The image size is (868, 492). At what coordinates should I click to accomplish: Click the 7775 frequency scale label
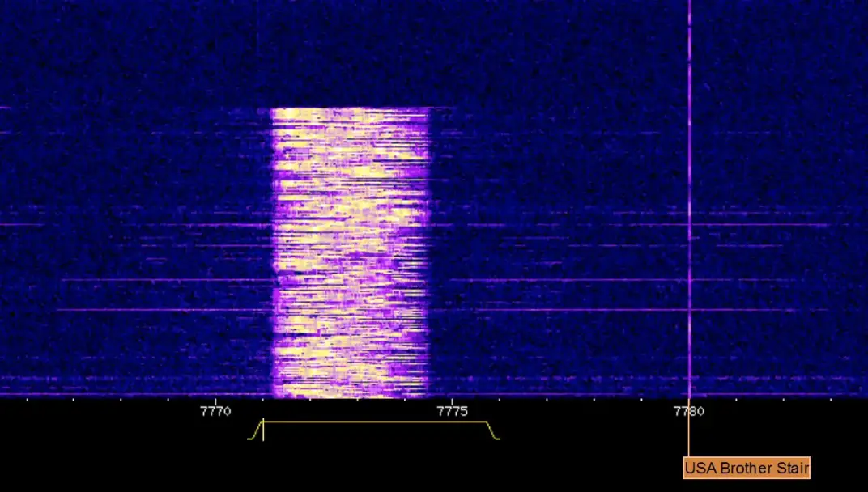coord(452,411)
